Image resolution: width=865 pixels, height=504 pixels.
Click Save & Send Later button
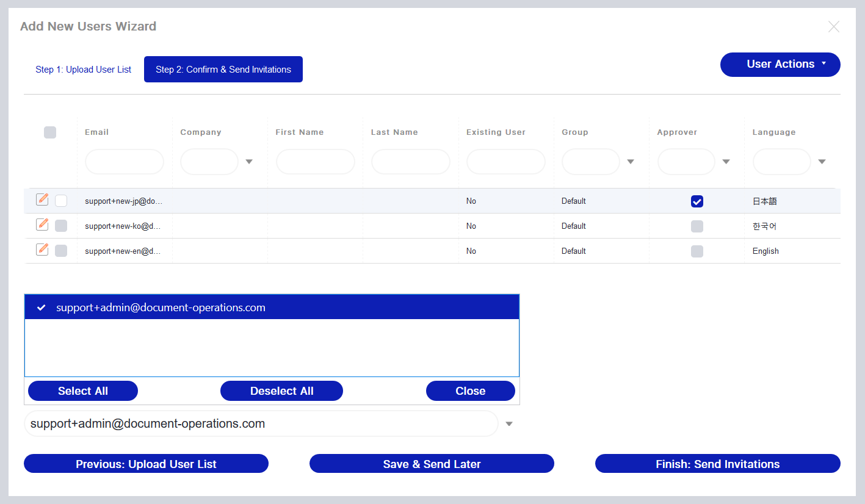[x=432, y=464]
